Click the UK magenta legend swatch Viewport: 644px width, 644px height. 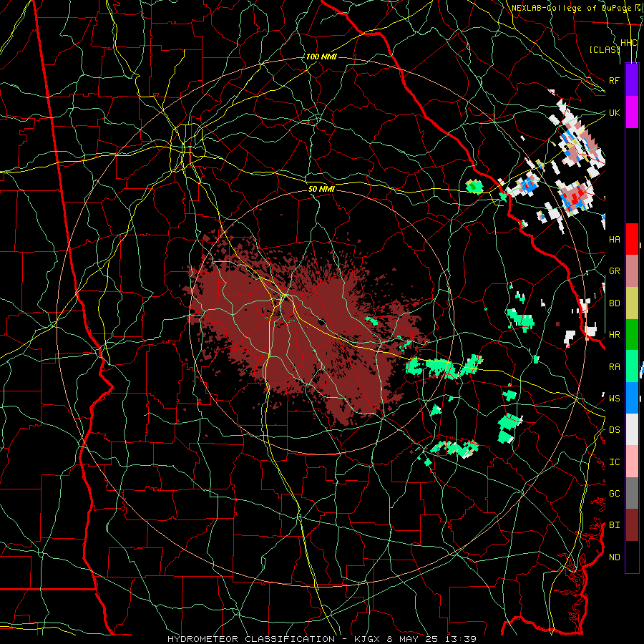pos(632,112)
